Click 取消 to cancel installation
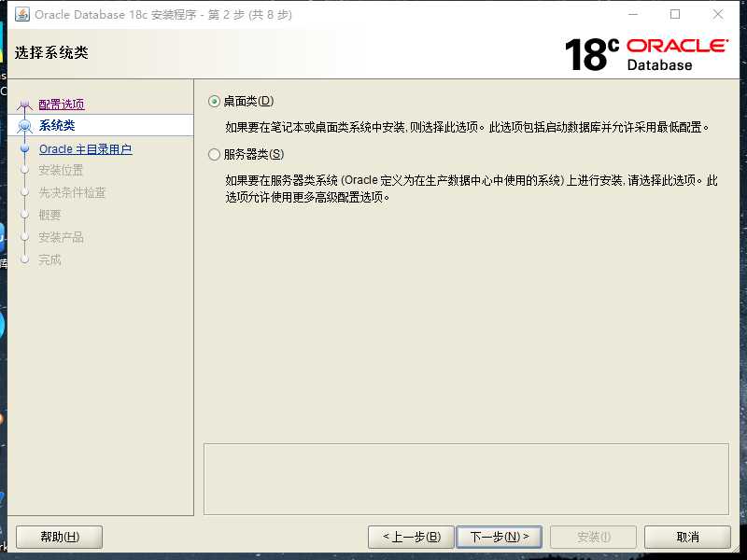The width and height of the screenshot is (747, 560). pyautogui.click(x=687, y=538)
